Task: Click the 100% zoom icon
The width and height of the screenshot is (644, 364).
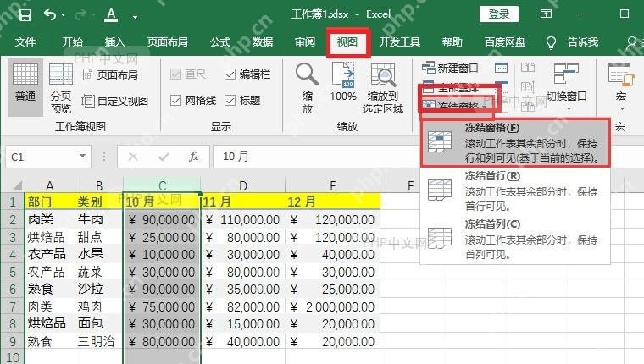Action: coord(343,74)
